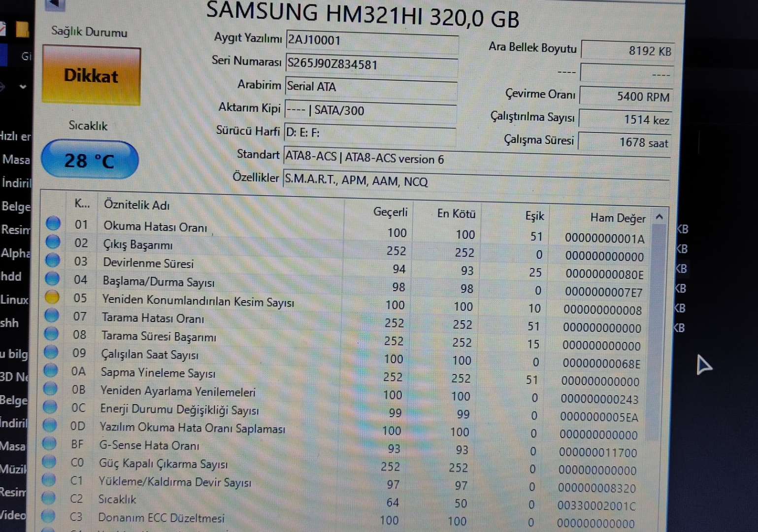Click the 28 °C temperature indicator
Viewport: 758px width, 532px height.
[90, 160]
